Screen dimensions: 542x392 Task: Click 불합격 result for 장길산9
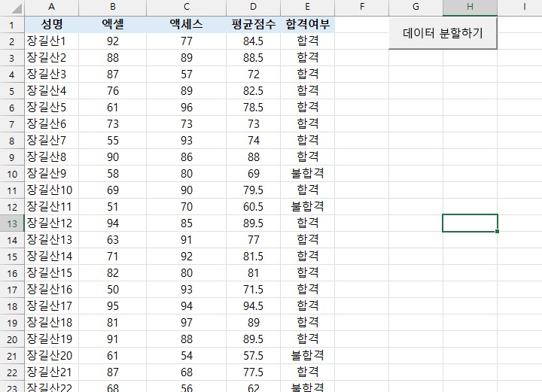307,173
